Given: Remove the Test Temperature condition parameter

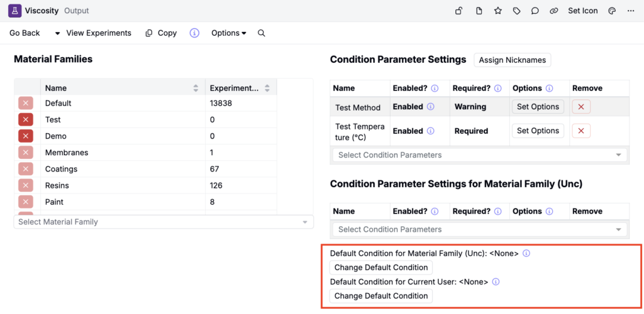Looking at the screenshot, I should pos(581,131).
